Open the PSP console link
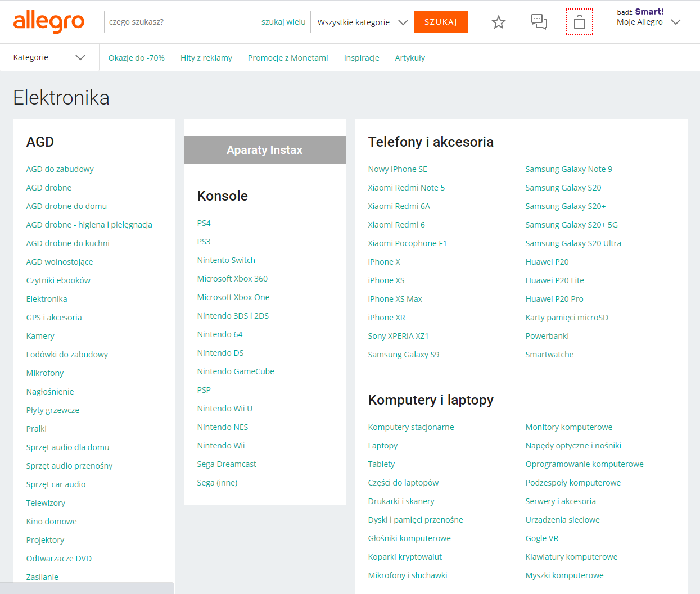The image size is (700, 594). (204, 390)
